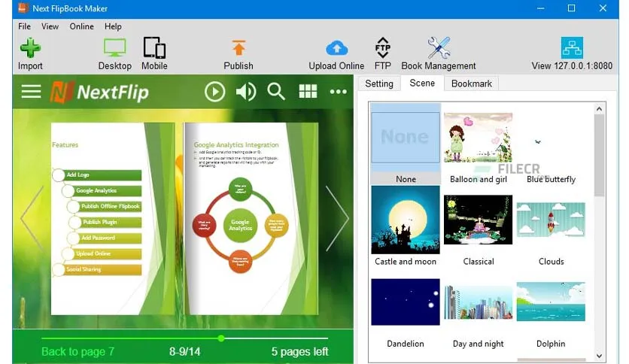629x364 pixels.
Task: Switch to the Bookmark tab
Action: pos(471,83)
